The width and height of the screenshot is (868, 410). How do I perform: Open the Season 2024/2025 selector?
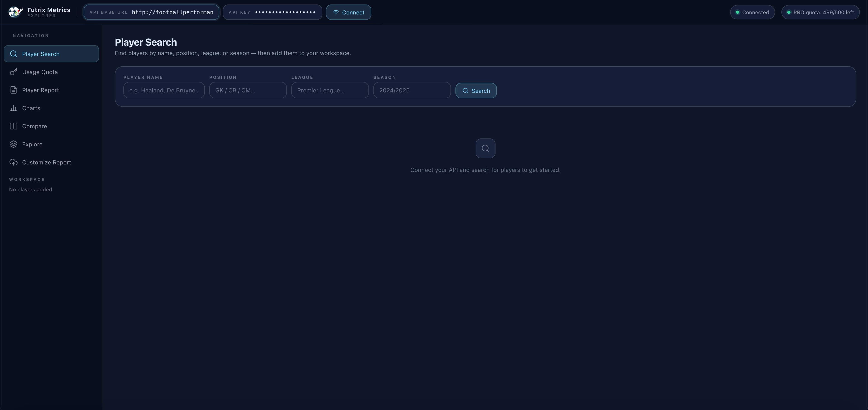tap(412, 90)
